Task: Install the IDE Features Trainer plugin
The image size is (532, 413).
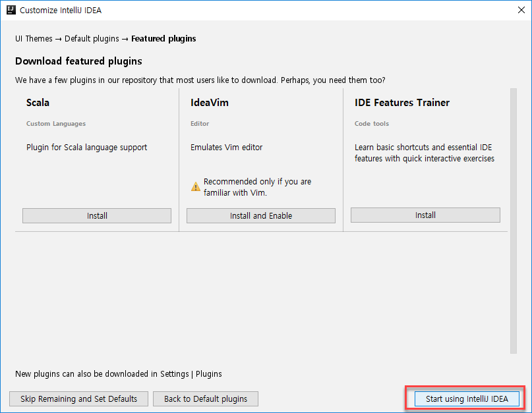Action: pos(425,215)
